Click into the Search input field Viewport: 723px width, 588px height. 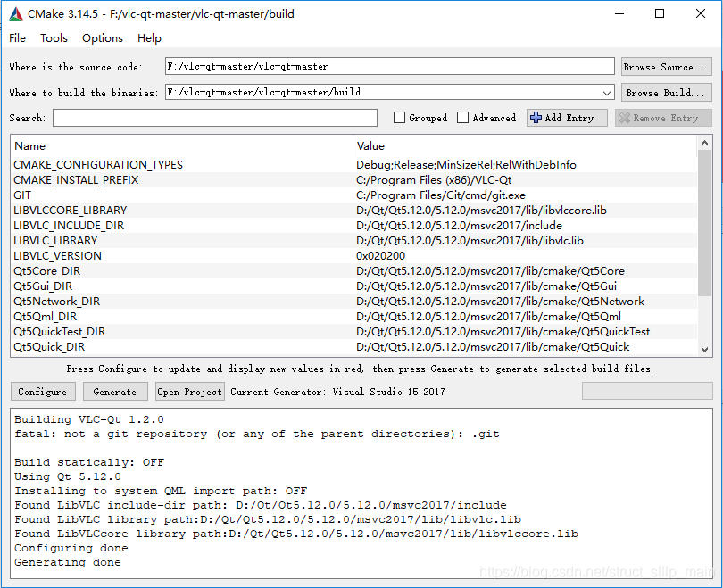(215, 118)
